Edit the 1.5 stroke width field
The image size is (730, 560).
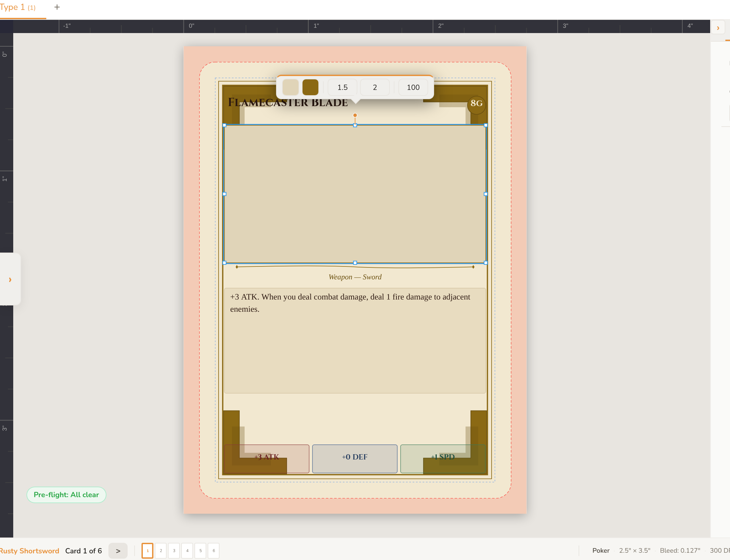[x=342, y=87]
